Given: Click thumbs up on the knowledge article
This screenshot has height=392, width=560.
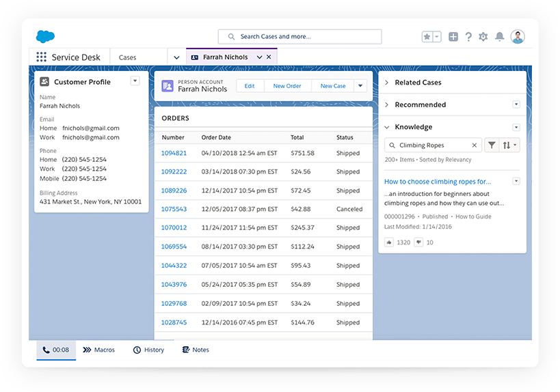Looking at the screenshot, I should (x=389, y=242).
